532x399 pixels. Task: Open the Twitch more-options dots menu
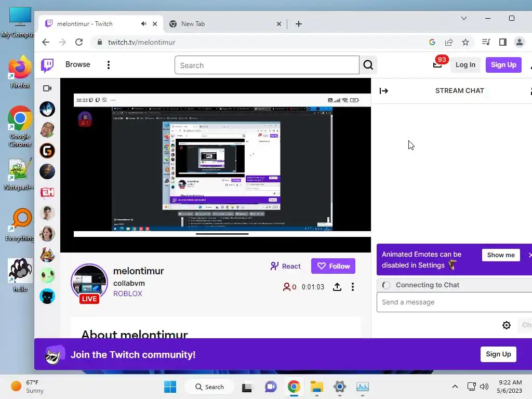109,65
